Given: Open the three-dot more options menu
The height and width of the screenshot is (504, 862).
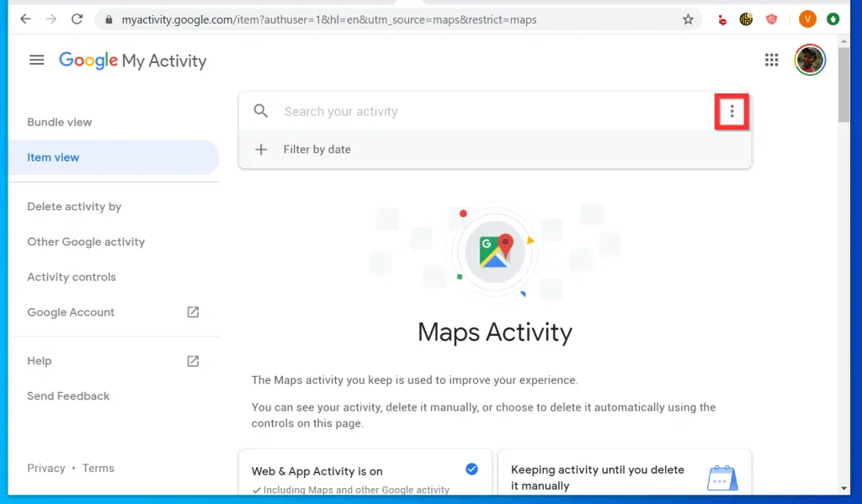Looking at the screenshot, I should click(732, 112).
